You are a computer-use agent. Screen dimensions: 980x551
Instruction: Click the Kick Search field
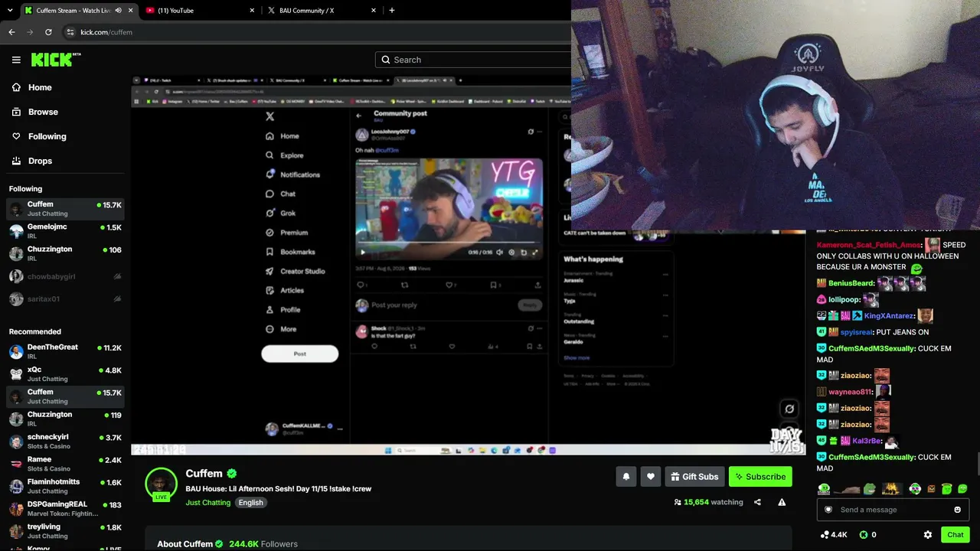click(475, 60)
